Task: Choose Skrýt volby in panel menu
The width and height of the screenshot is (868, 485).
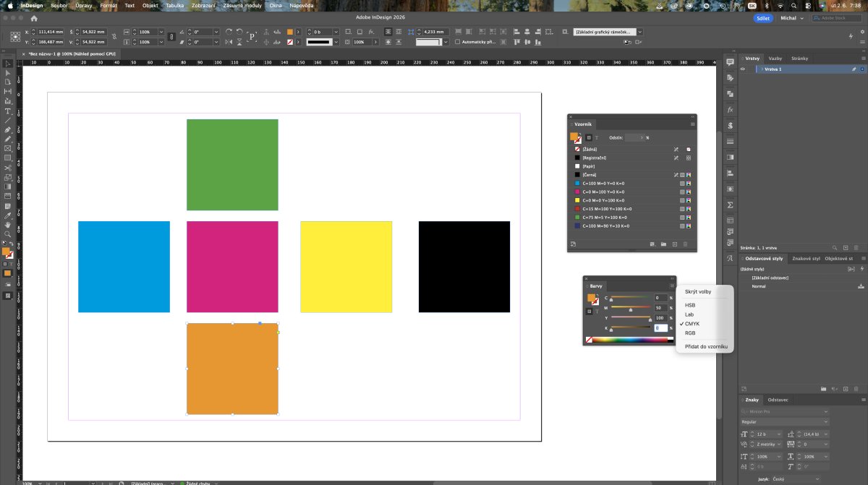Action: click(x=698, y=292)
